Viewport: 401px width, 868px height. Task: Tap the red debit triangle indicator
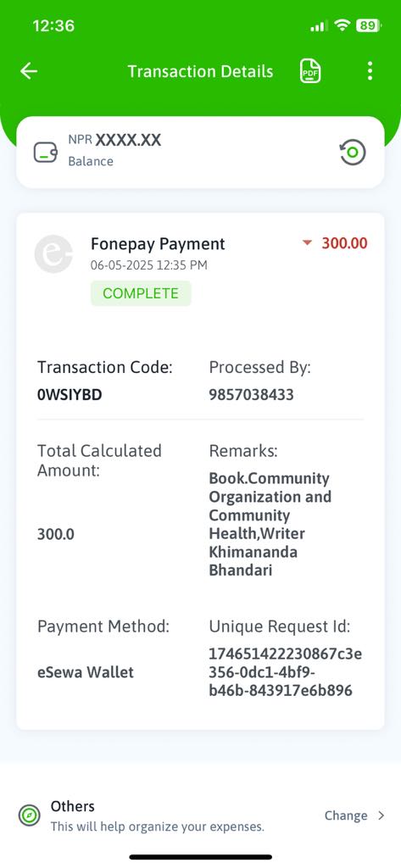coord(308,243)
